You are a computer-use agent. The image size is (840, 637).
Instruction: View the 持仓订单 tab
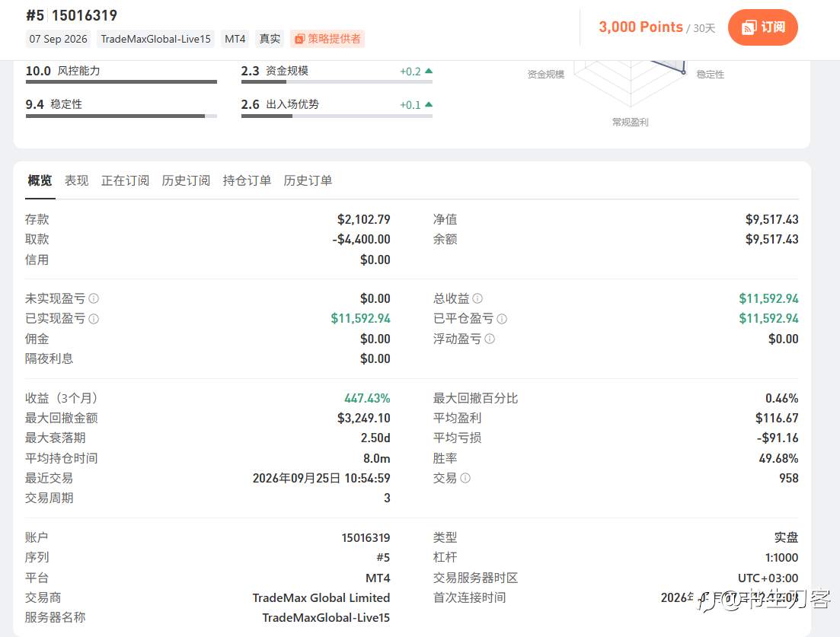pos(247,180)
